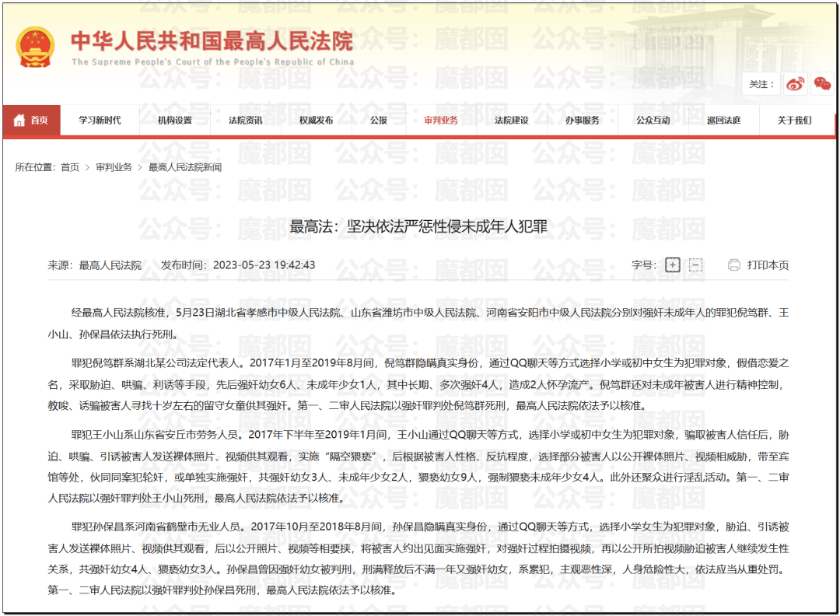This screenshot has height=616, width=840.
Task: Open 公报 menu item
Action: (x=379, y=121)
